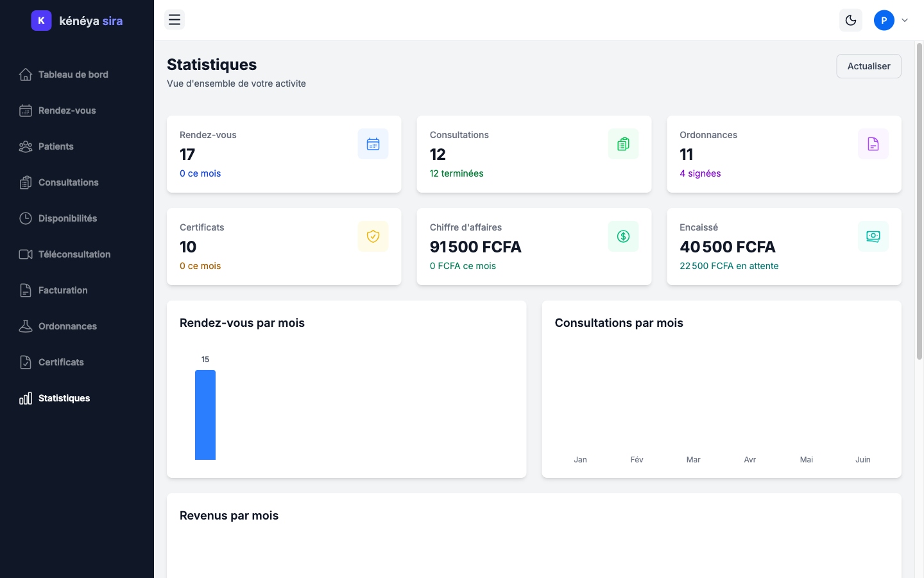Click the Disponibilités clock icon
Viewport: 924px width, 578px height.
[26, 218]
